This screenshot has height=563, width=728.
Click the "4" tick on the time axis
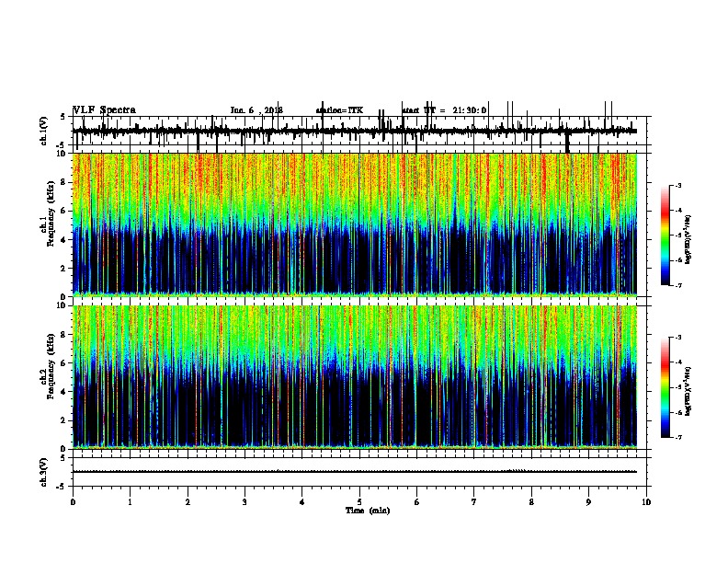pos(302,502)
